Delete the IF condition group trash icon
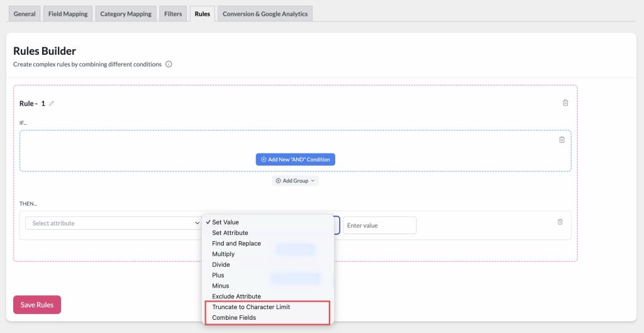 click(x=562, y=140)
